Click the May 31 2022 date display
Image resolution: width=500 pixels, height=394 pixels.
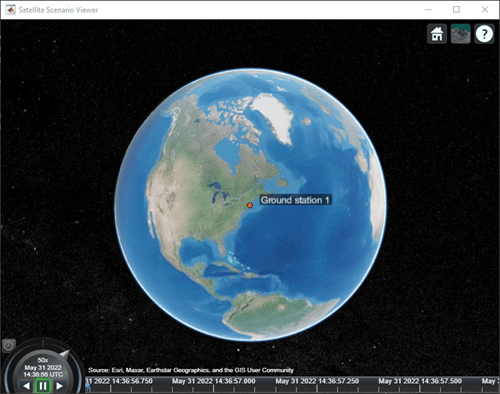(43, 368)
